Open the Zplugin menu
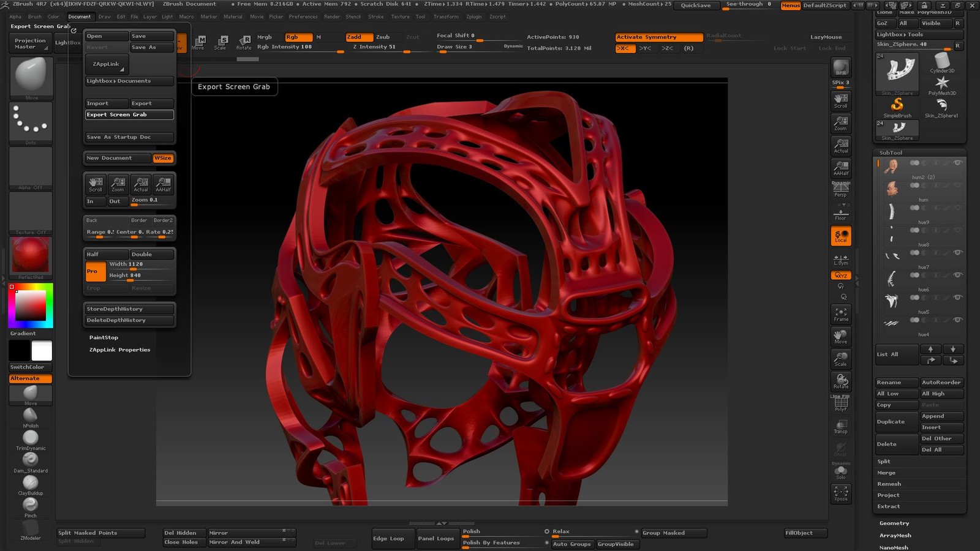Screen dimensions: 980x551 pos(474,17)
